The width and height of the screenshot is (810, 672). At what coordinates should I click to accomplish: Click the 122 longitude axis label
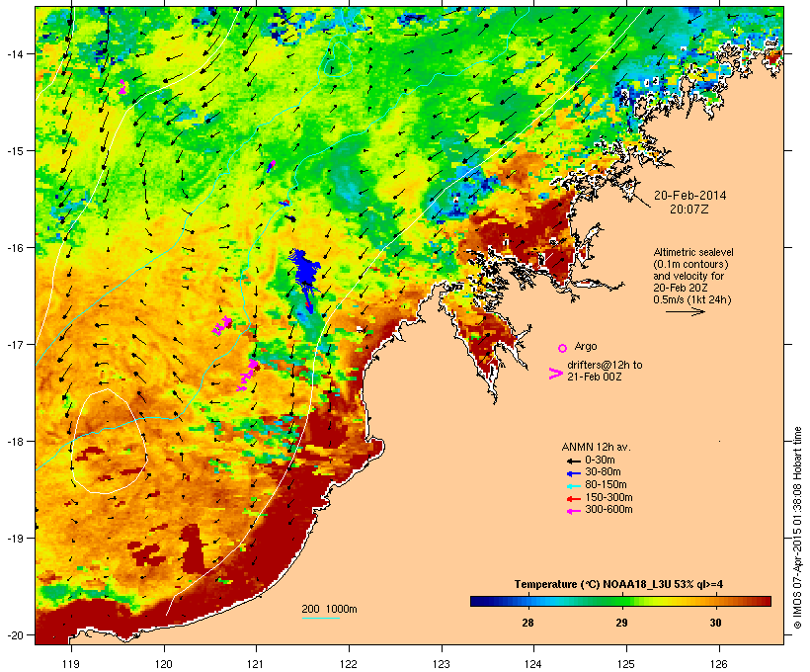click(349, 664)
